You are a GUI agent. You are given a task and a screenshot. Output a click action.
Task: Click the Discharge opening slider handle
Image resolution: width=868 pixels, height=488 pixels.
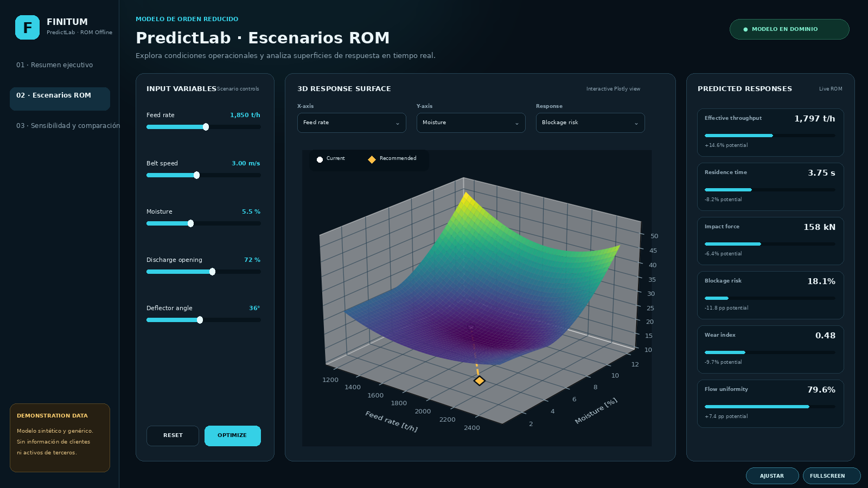212,272
